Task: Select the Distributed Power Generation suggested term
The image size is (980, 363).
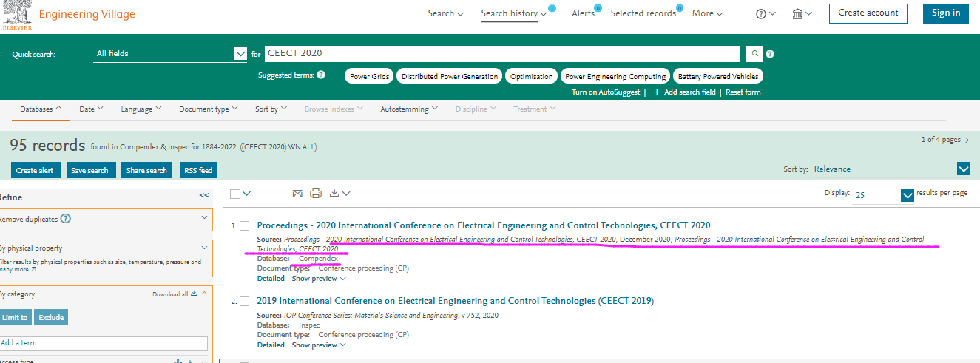Action: click(450, 76)
